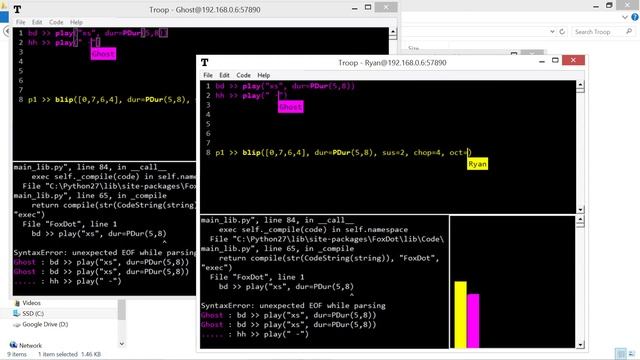Screen dimensions: 640x360
Task: Open Code menu in Ghost Troop window
Action: tap(56, 22)
